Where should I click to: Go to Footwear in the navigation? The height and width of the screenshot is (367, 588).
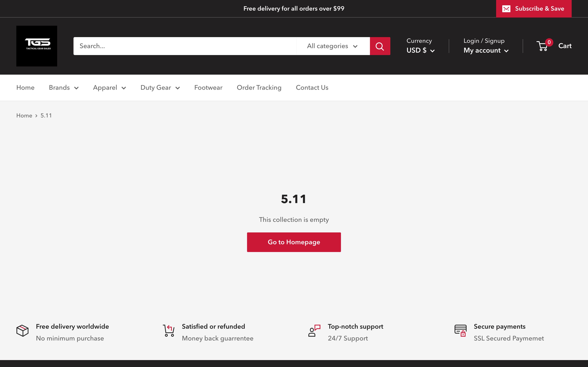(208, 88)
